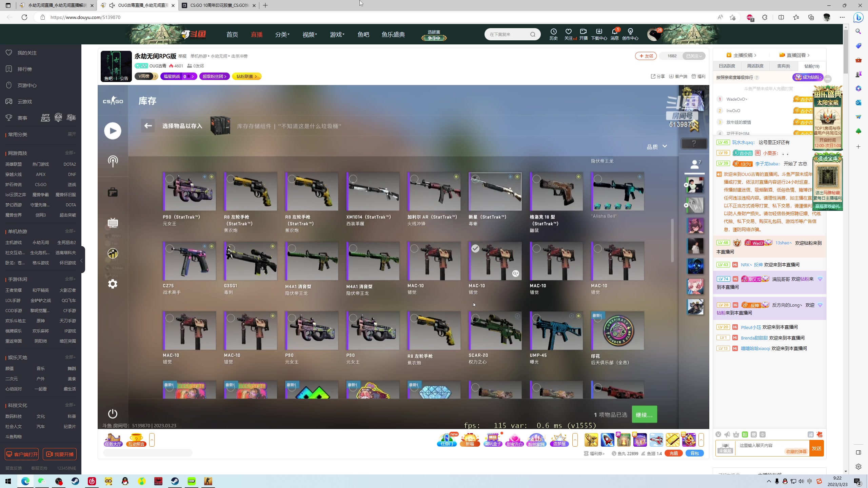Open the 创作中心 icon
The height and width of the screenshot is (488, 868).
click(630, 34)
